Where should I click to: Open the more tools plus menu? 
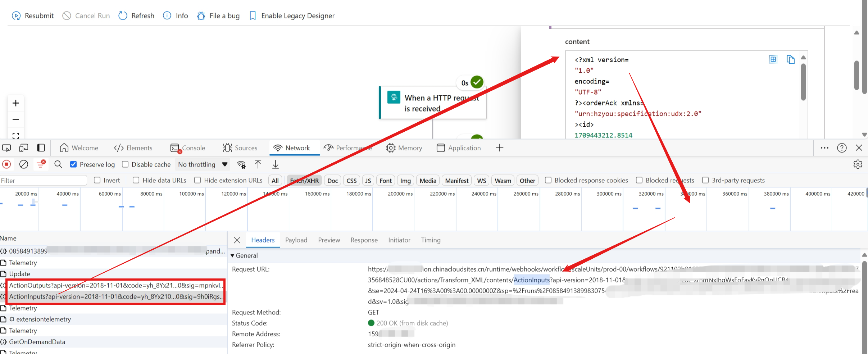(500, 148)
